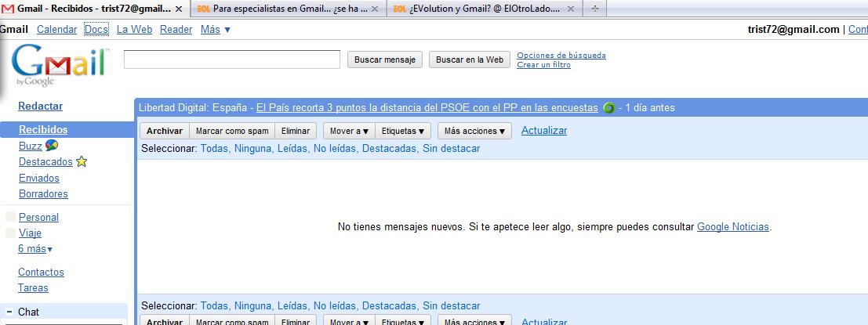
Task: Click the EOL favicon on Para especialistas tab
Action: [203, 9]
